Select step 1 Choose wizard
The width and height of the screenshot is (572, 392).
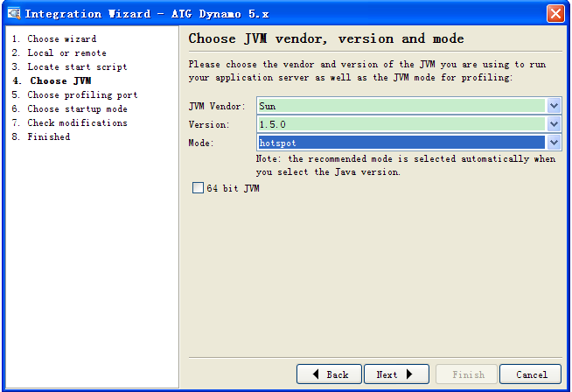(x=54, y=38)
